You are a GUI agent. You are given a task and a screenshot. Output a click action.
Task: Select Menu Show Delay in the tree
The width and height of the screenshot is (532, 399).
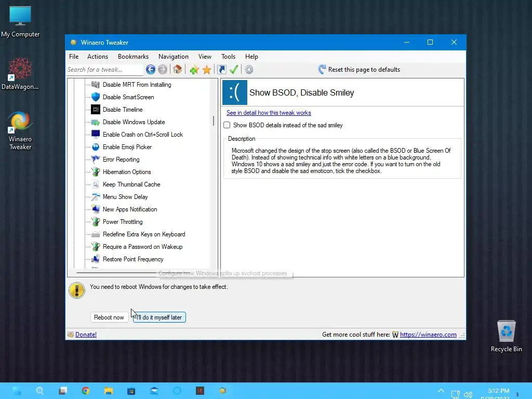pyautogui.click(x=125, y=197)
